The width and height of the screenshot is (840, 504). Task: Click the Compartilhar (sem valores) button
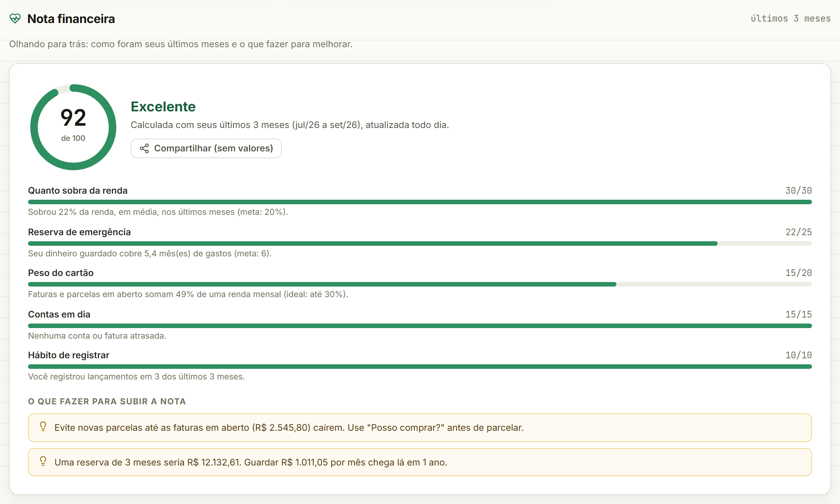pos(206,148)
